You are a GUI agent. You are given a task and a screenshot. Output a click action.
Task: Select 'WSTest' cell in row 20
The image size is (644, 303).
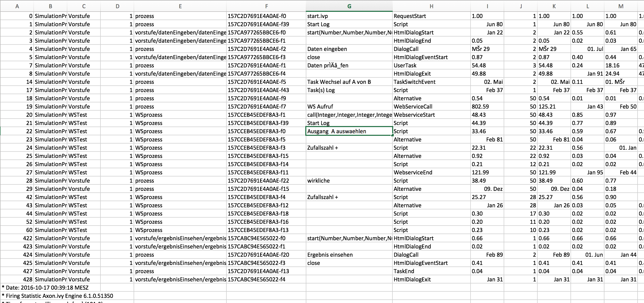point(84,115)
